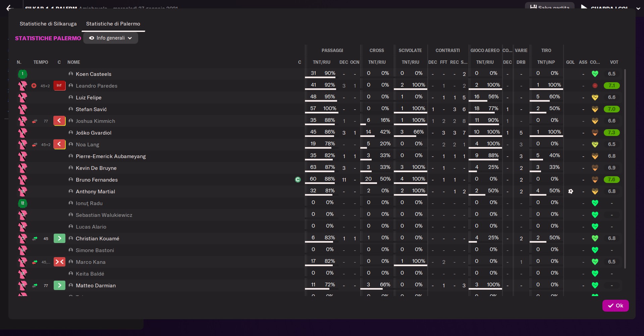Image resolution: width=644 pixels, height=336 pixels.
Task: Expand the dropdown arrow at top right
Action: (x=638, y=9)
